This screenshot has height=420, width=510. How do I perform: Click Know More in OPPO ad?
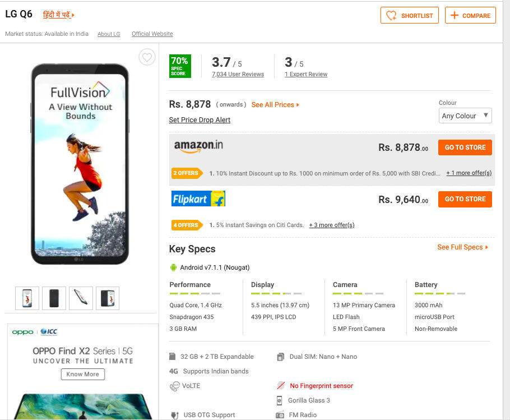[x=83, y=374]
